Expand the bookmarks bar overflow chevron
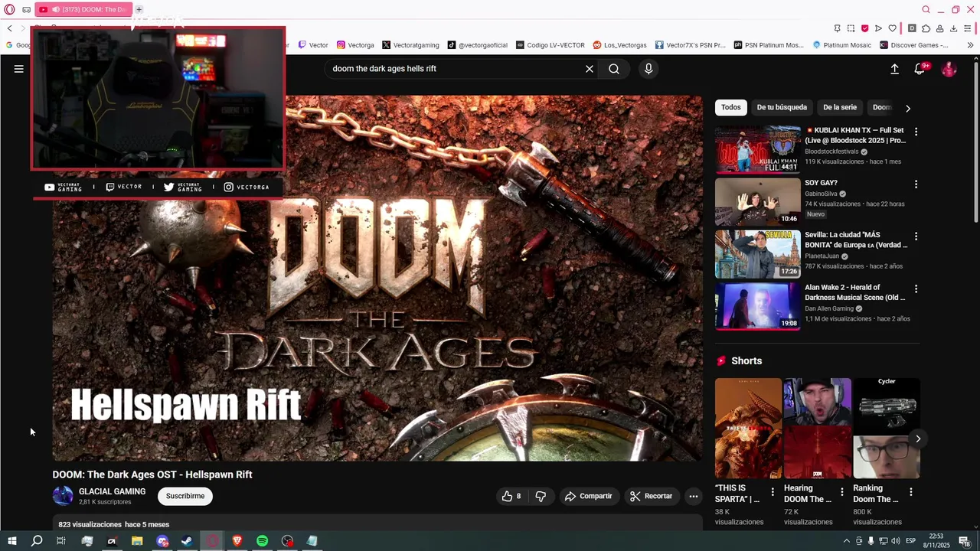980x551 pixels. (x=970, y=45)
